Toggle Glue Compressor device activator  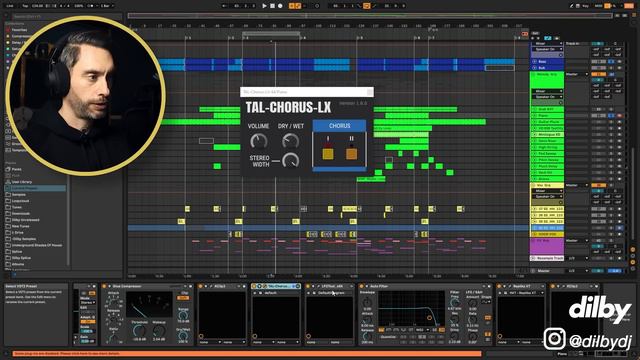pyautogui.click(x=104, y=286)
